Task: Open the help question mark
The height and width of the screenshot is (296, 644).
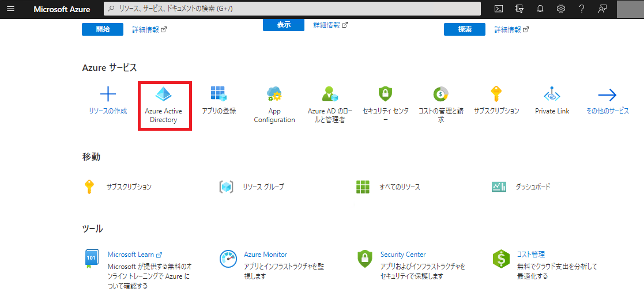Action: click(582, 9)
